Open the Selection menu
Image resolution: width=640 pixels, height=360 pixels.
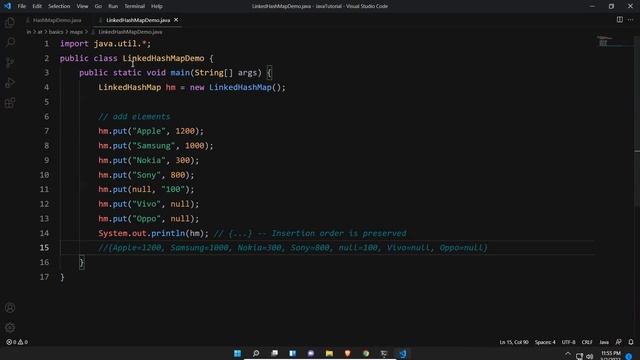pos(59,6)
